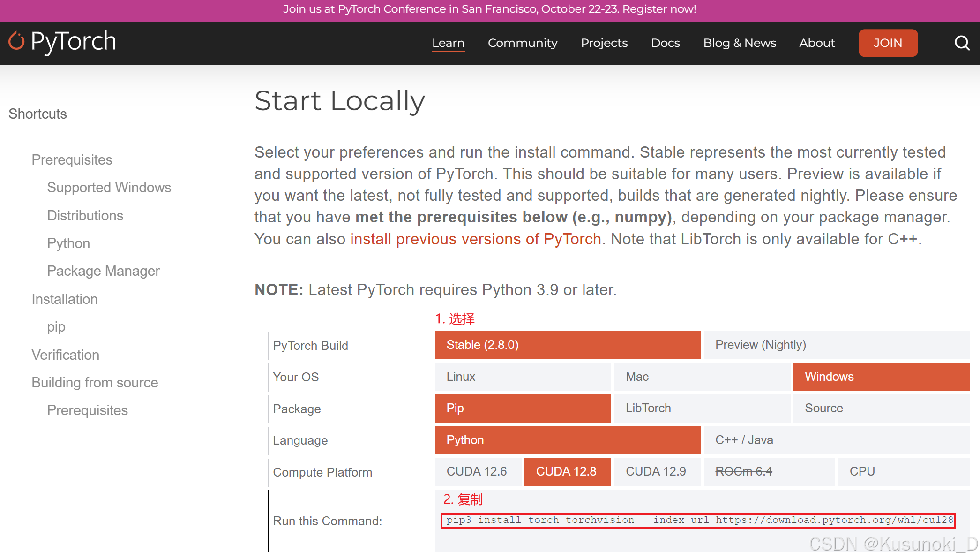Select CUDA 12.6 compute platform
The height and width of the screenshot is (560, 980).
[x=478, y=471]
